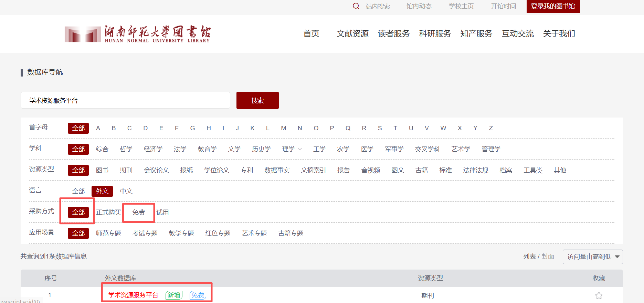Click the 开馆时间 link

(504, 6)
